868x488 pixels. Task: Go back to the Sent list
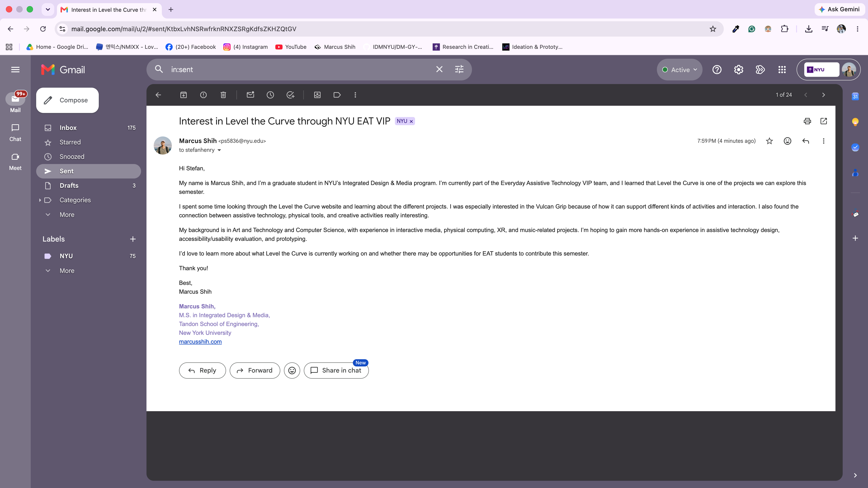coord(158,95)
